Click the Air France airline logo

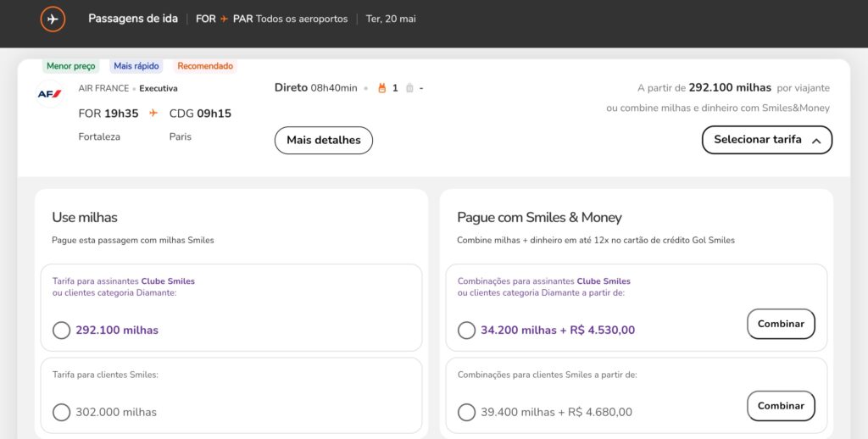click(x=48, y=93)
